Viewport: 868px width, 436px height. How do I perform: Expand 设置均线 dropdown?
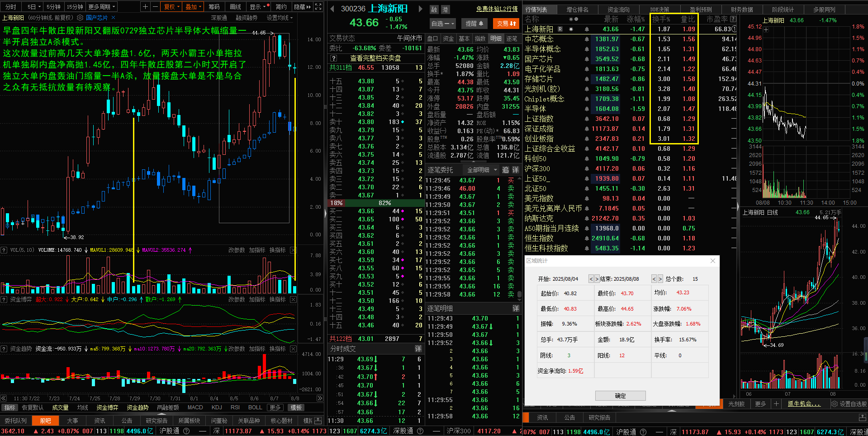click(280, 18)
